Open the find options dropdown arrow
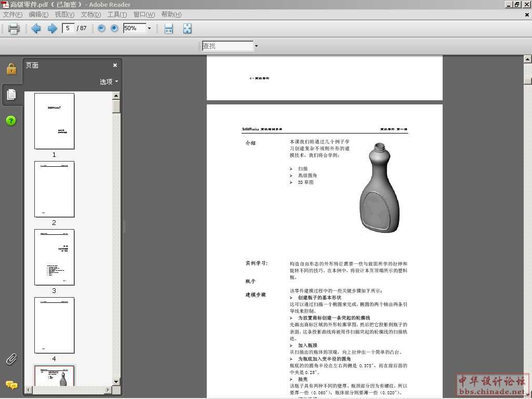Viewport: 532px width, 399px height. click(x=256, y=46)
